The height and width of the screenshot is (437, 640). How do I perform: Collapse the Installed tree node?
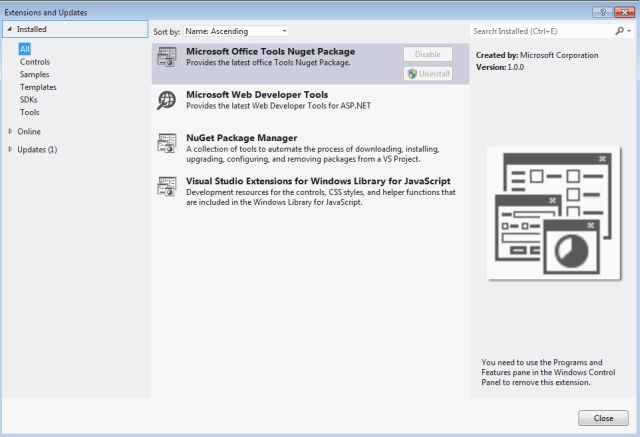click(9, 29)
